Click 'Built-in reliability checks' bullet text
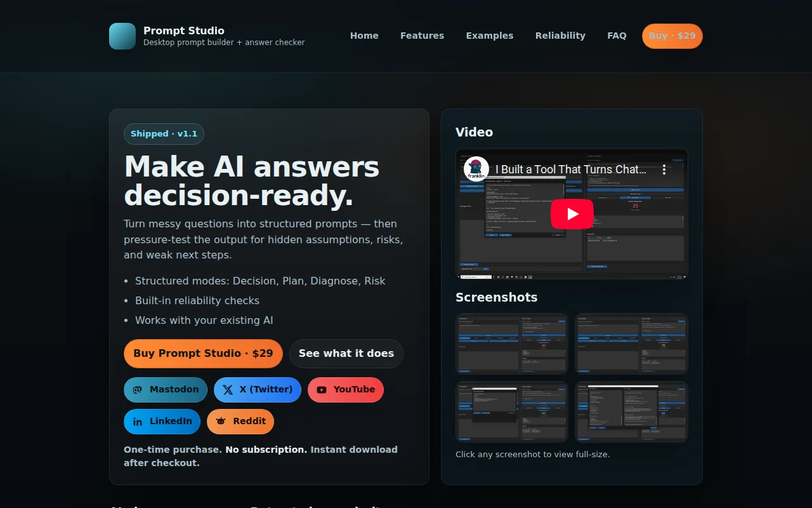812x508 pixels. click(x=197, y=300)
